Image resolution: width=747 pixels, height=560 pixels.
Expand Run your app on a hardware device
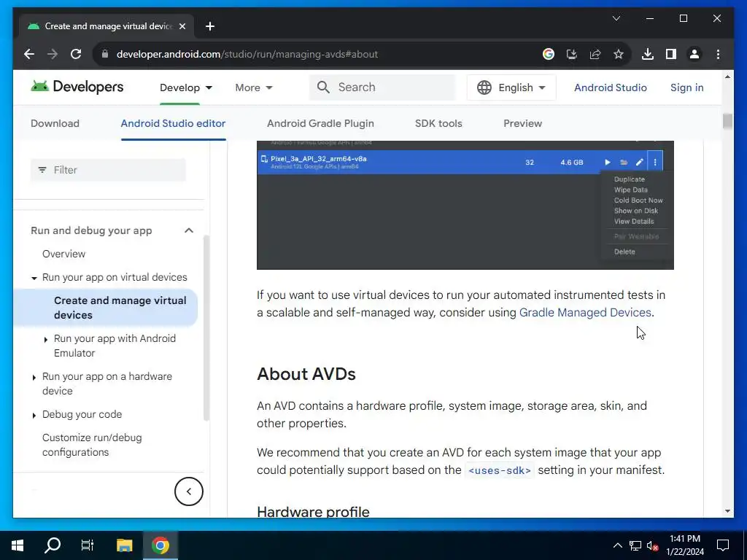tap(34, 378)
